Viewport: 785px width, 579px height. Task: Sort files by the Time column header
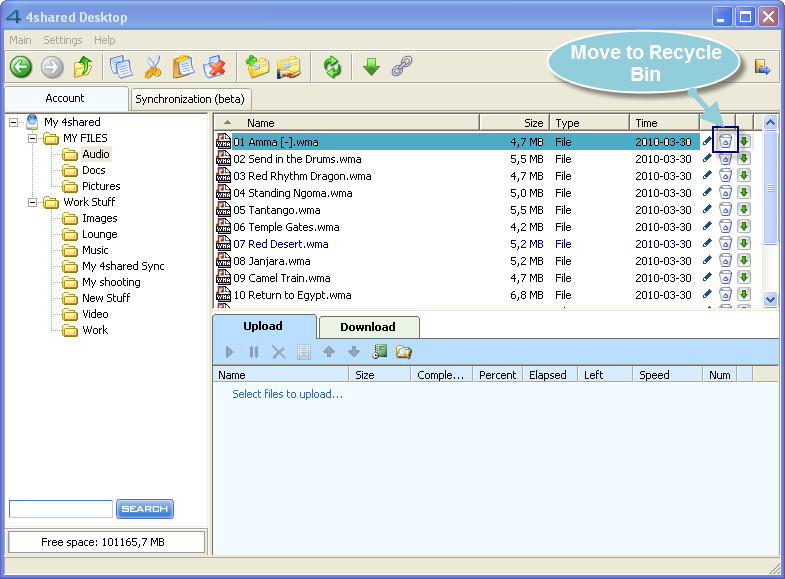click(x=664, y=123)
